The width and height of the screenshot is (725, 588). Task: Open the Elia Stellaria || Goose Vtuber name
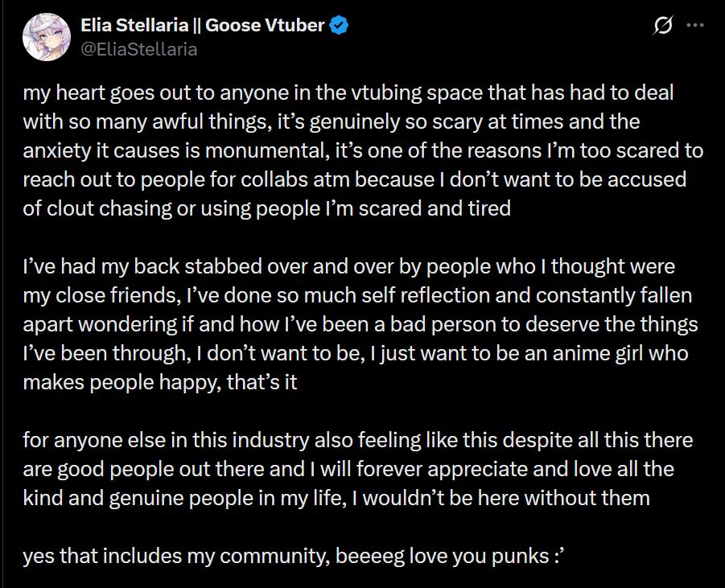point(203,25)
